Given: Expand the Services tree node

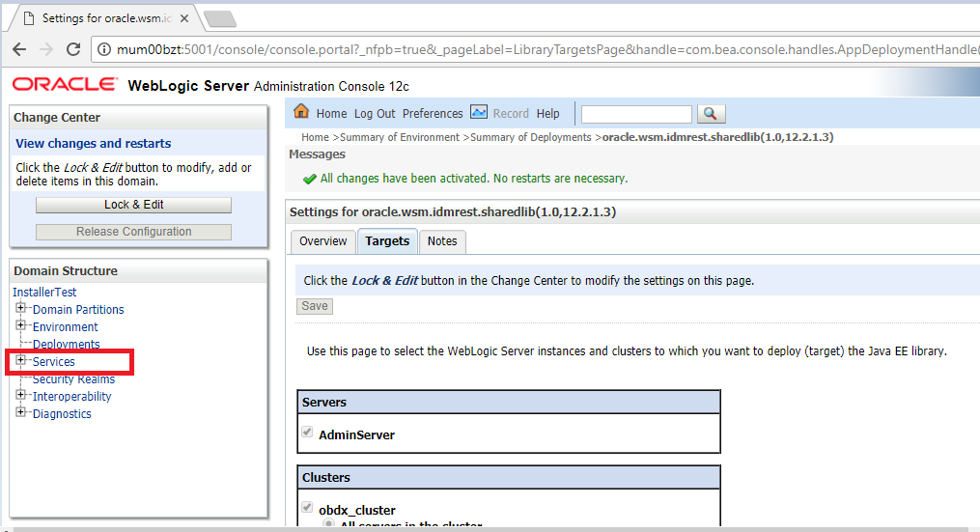Looking at the screenshot, I should point(20,360).
